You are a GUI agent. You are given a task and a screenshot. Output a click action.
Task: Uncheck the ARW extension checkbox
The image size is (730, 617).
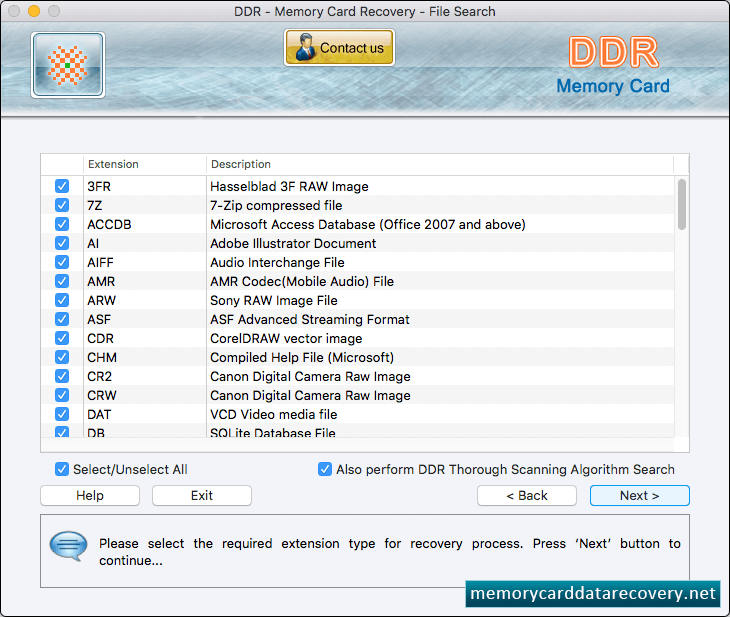[x=62, y=300]
